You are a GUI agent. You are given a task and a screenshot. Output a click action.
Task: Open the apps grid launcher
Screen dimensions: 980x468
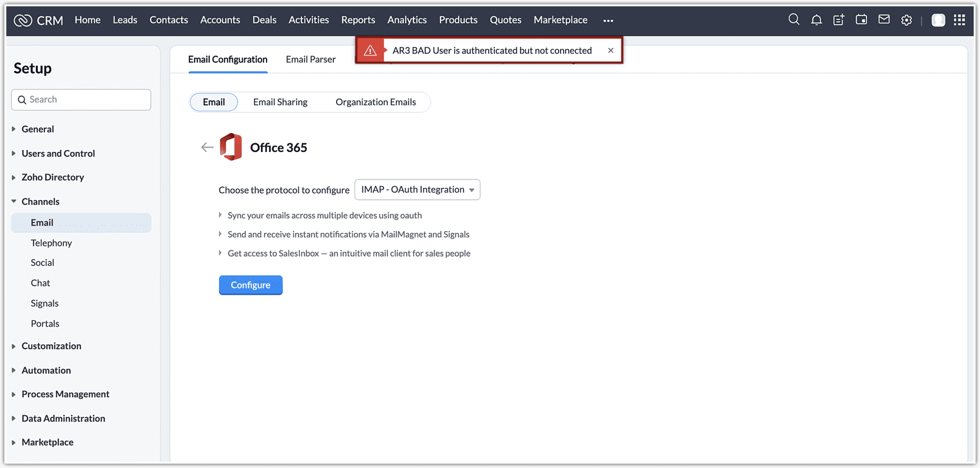(x=959, y=20)
